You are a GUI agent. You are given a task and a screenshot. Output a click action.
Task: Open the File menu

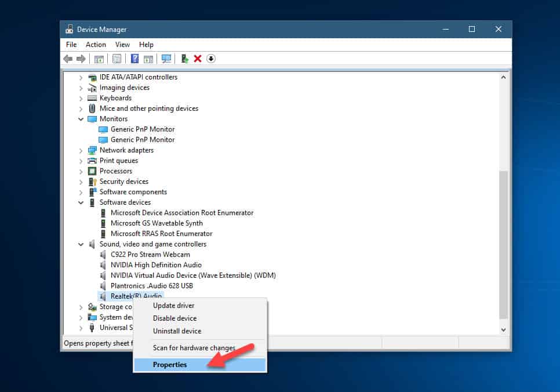(71, 45)
